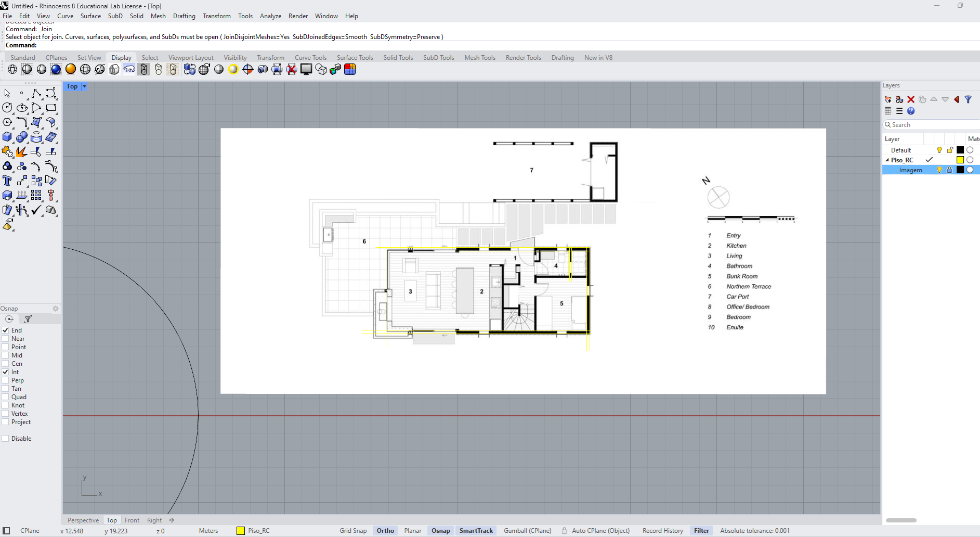Switch to the Curve Tools toolbar tab
Image resolution: width=980 pixels, height=537 pixels.
(310, 58)
